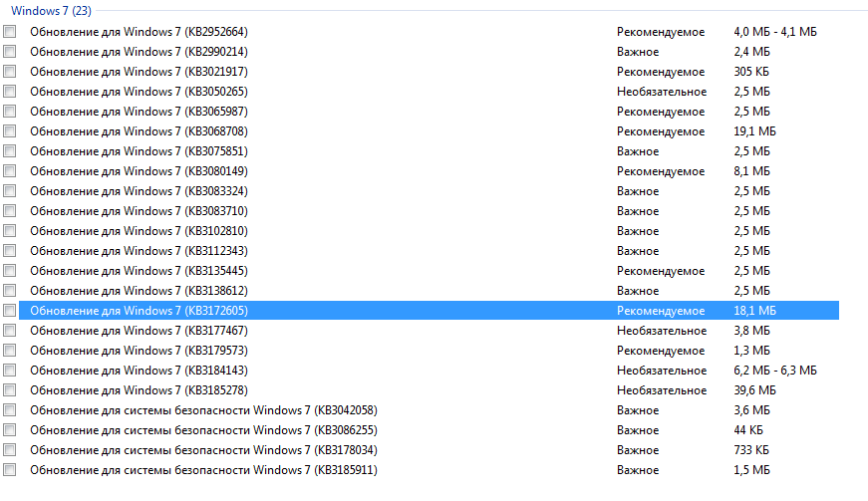Select update KB3112343 in the list
This screenshot has height=501, width=868.
click(x=430, y=251)
